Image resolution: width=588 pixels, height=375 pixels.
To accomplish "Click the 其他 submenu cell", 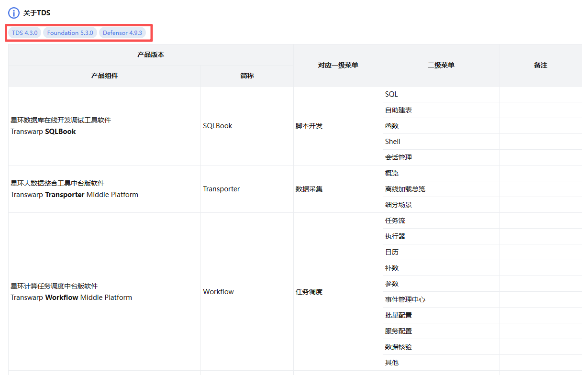I will (x=441, y=363).
